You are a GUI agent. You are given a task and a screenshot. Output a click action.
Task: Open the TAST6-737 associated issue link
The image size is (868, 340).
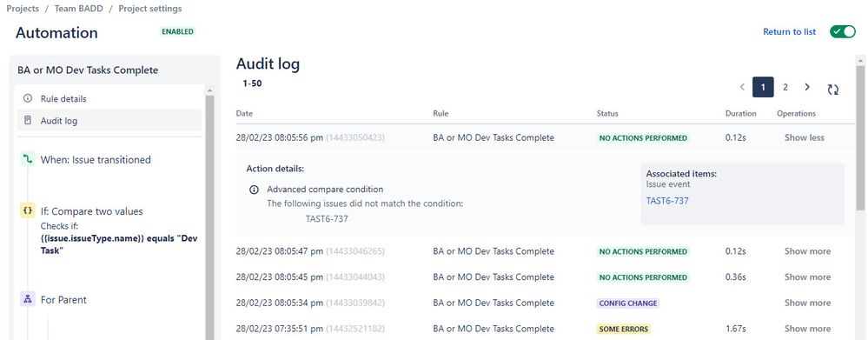[667, 201]
